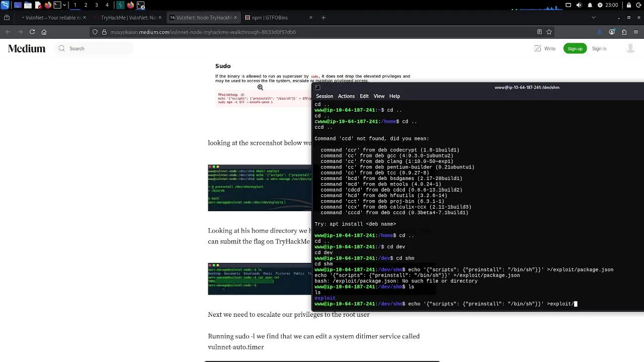The height and width of the screenshot is (362, 644).
Task: Click the clock showing 23:00
Action: 611,5
